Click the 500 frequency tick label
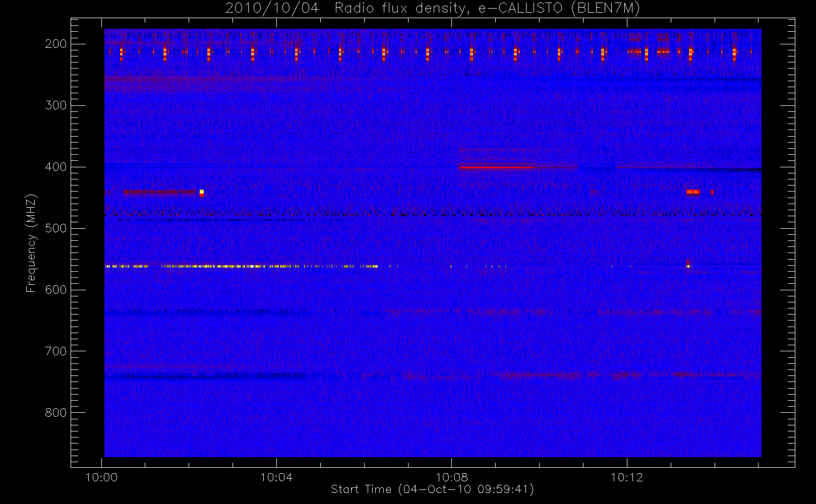816x504 pixels. [x=56, y=228]
